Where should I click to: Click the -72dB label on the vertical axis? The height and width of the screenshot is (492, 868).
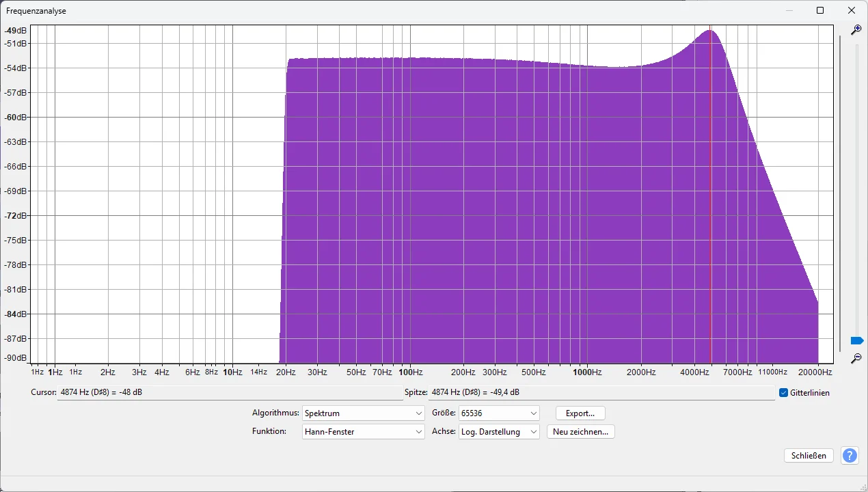[x=16, y=215]
